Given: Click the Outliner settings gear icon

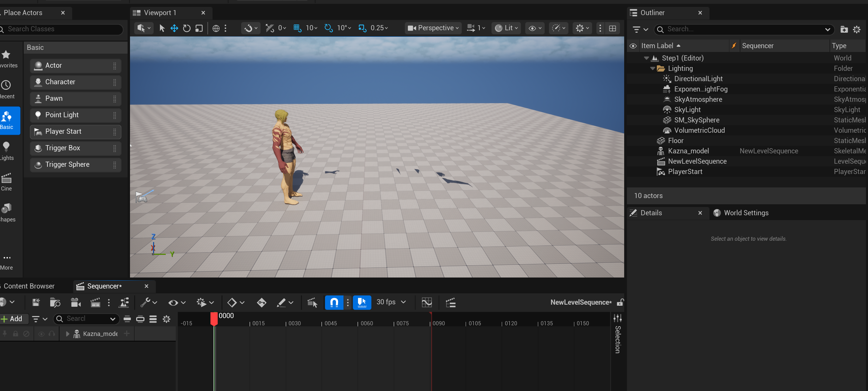Looking at the screenshot, I should click(x=857, y=29).
